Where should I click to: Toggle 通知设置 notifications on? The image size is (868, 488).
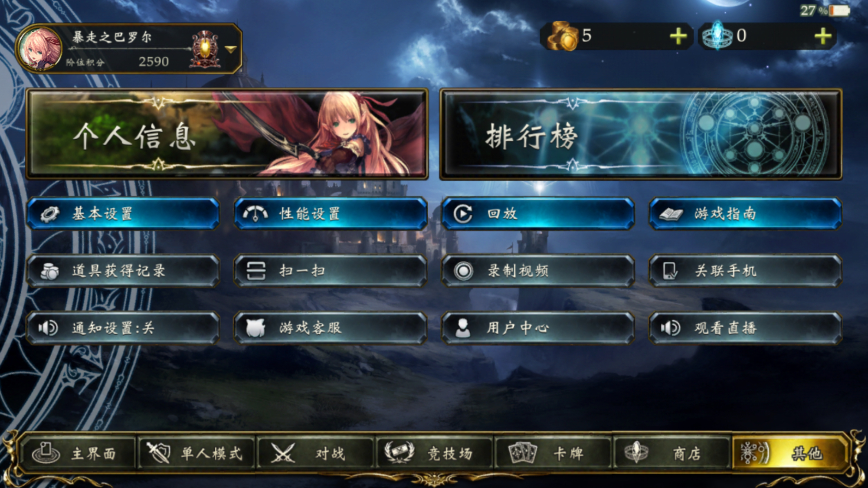coord(123,328)
